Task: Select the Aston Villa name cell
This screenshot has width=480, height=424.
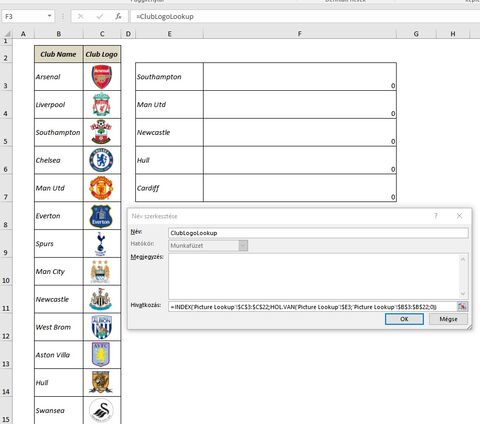Action: [58, 355]
